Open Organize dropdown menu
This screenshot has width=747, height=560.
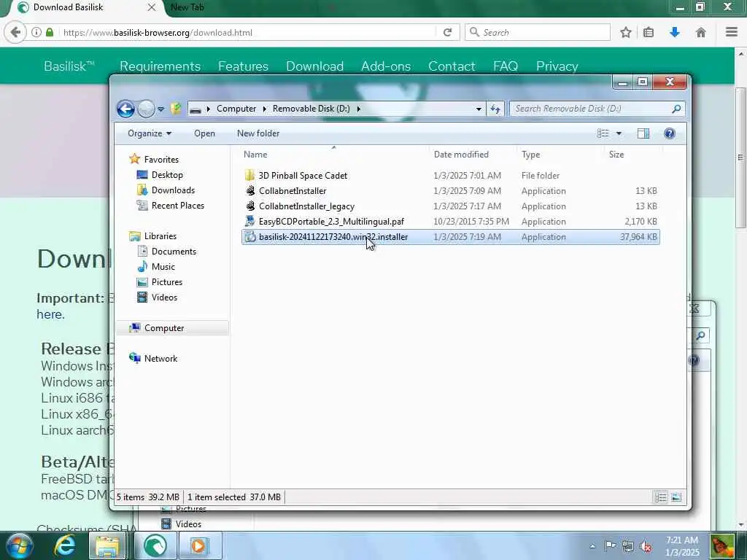click(149, 133)
